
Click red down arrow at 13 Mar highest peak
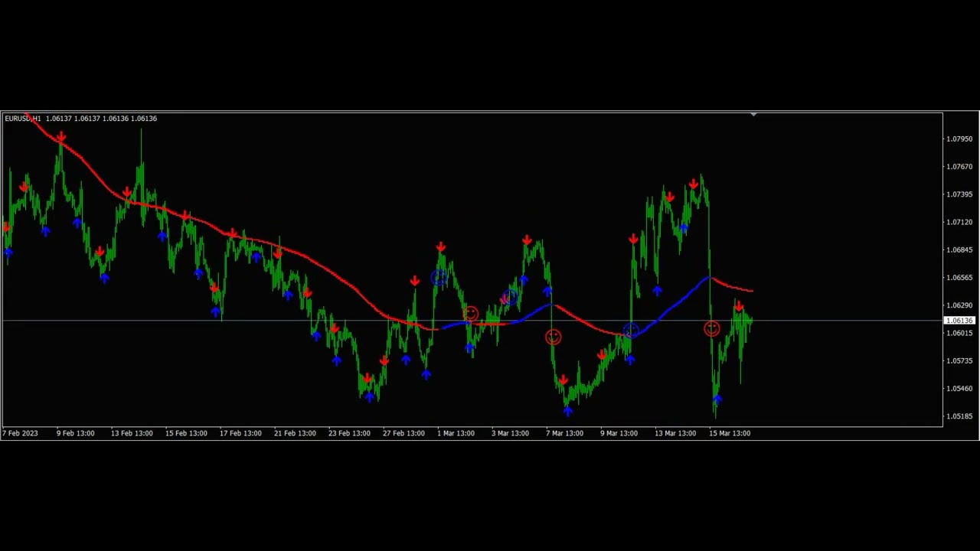694,184
